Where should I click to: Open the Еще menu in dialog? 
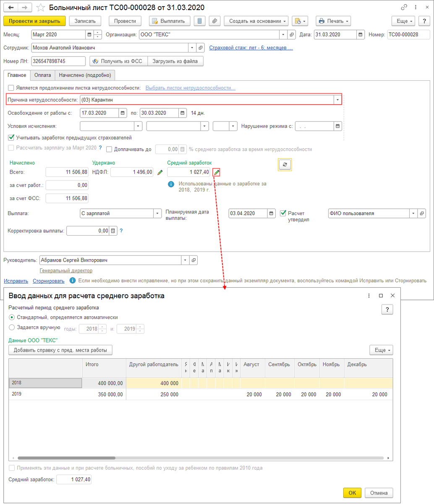pos(381,350)
